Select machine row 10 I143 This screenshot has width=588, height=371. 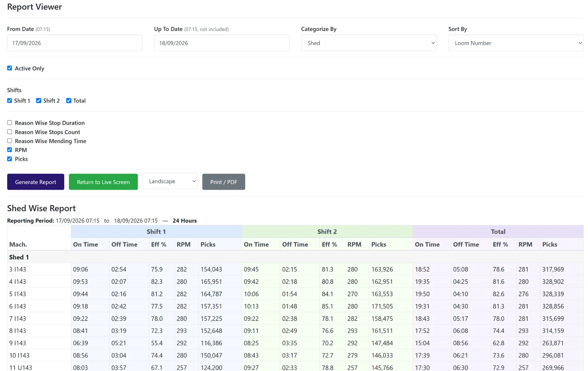point(295,355)
